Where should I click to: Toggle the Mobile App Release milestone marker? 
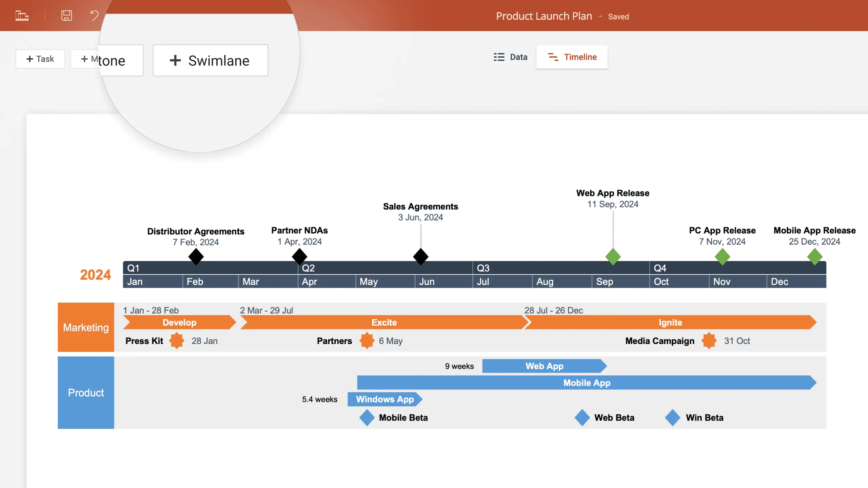point(814,257)
